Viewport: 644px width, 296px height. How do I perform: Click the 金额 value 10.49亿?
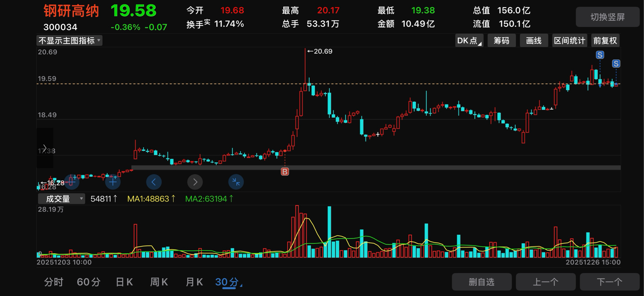[418, 24]
